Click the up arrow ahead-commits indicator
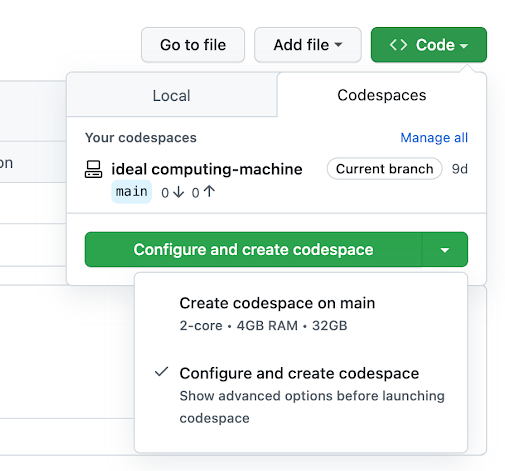 (209, 192)
